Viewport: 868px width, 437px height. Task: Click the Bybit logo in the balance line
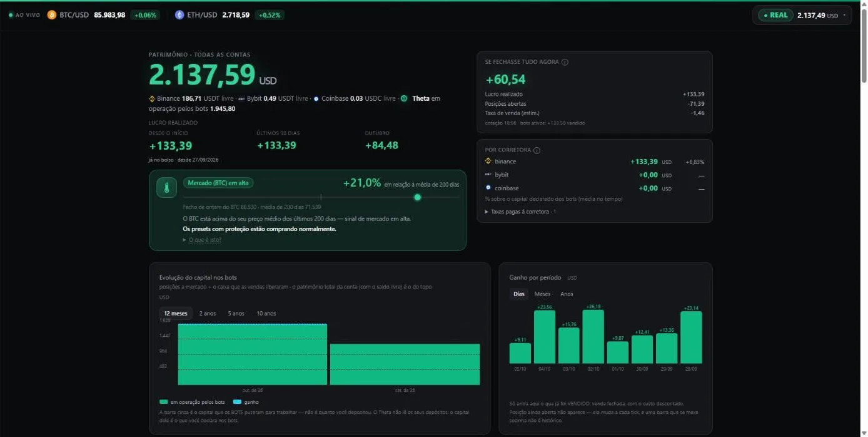pos(241,98)
